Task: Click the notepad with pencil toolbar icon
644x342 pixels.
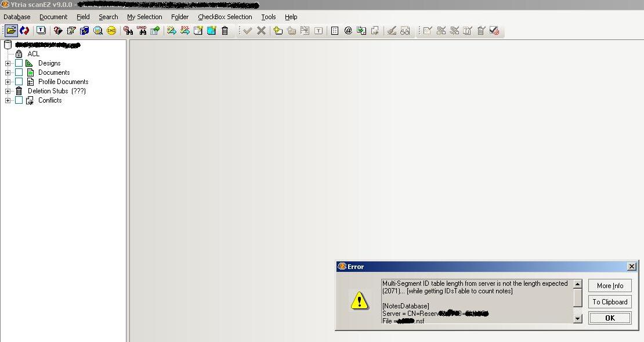Action: pyautogui.click(x=71, y=30)
